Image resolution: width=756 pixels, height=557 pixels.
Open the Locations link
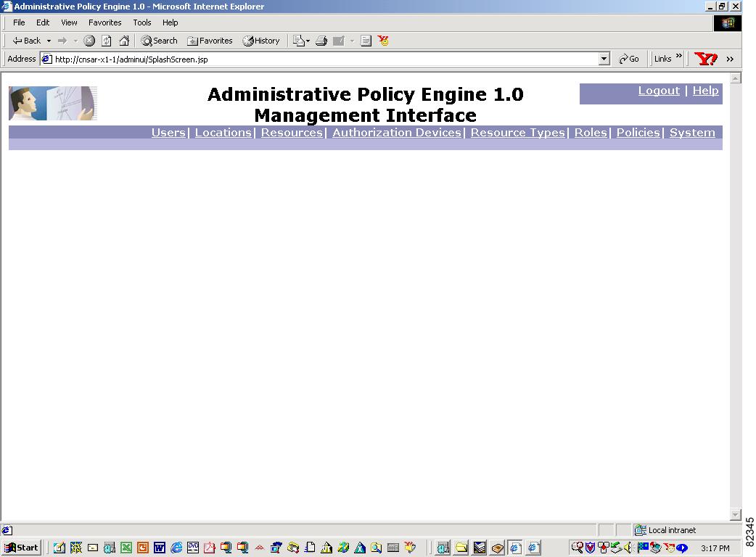[x=223, y=133]
